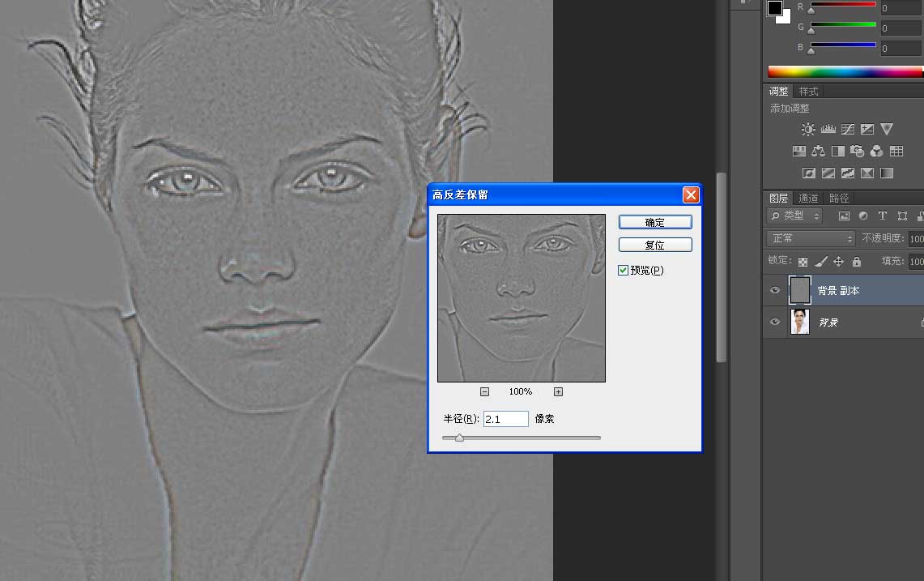
Task: Add an Exposure adjustment
Action: coord(867,129)
